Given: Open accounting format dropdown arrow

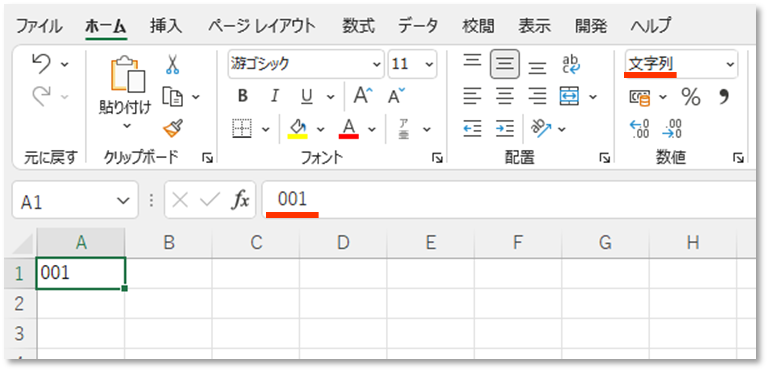Looking at the screenshot, I should coord(663,97).
